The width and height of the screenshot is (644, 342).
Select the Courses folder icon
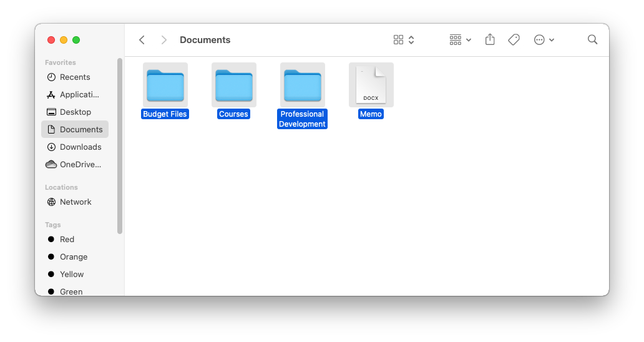(234, 85)
